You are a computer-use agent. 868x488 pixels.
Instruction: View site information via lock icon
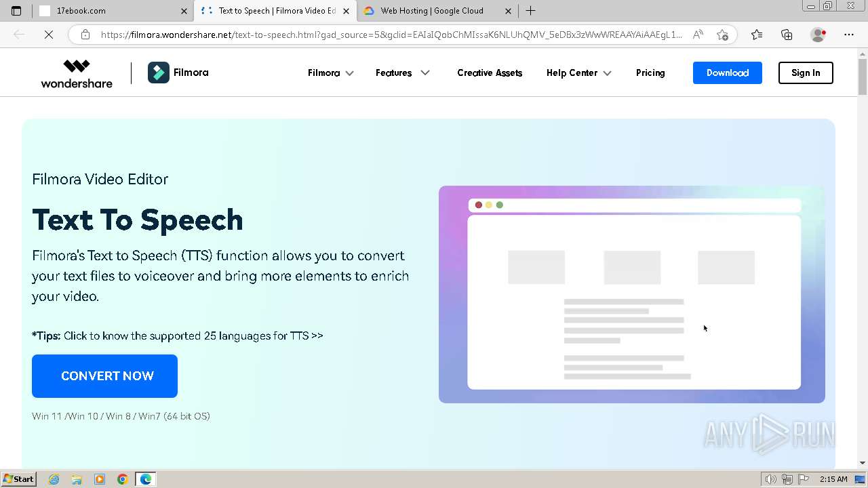pyautogui.click(x=85, y=35)
